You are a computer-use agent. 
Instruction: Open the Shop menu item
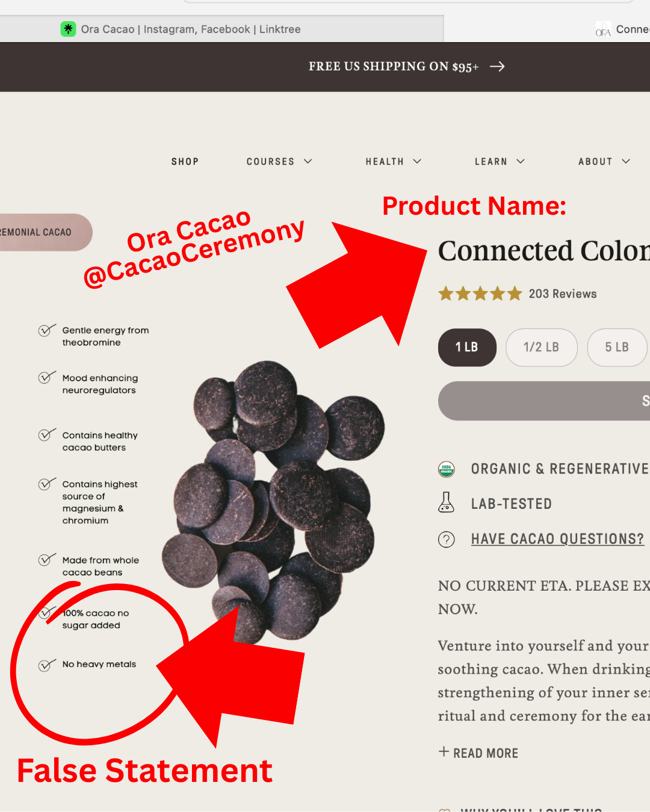tap(185, 161)
